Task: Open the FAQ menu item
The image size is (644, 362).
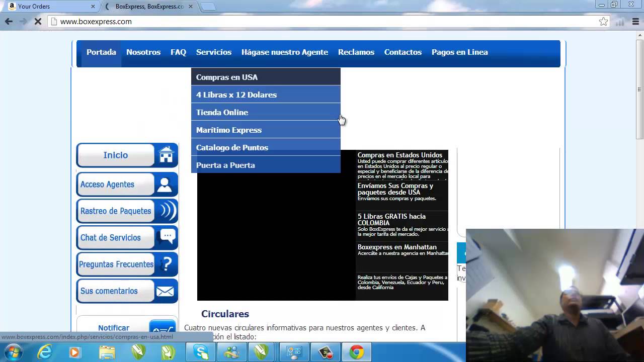Action: (x=178, y=52)
